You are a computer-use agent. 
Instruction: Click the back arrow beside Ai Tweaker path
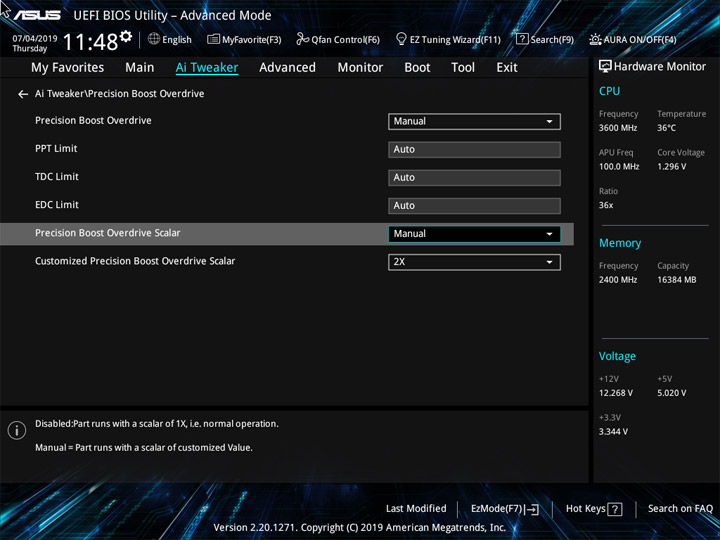23,94
